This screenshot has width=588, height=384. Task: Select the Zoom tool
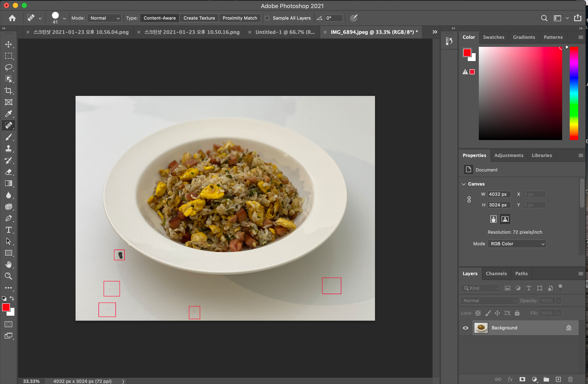pyautogui.click(x=9, y=276)
